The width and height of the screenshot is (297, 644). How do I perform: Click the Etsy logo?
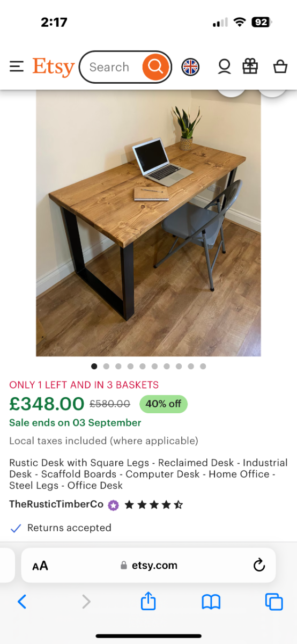tap(53, 67)
